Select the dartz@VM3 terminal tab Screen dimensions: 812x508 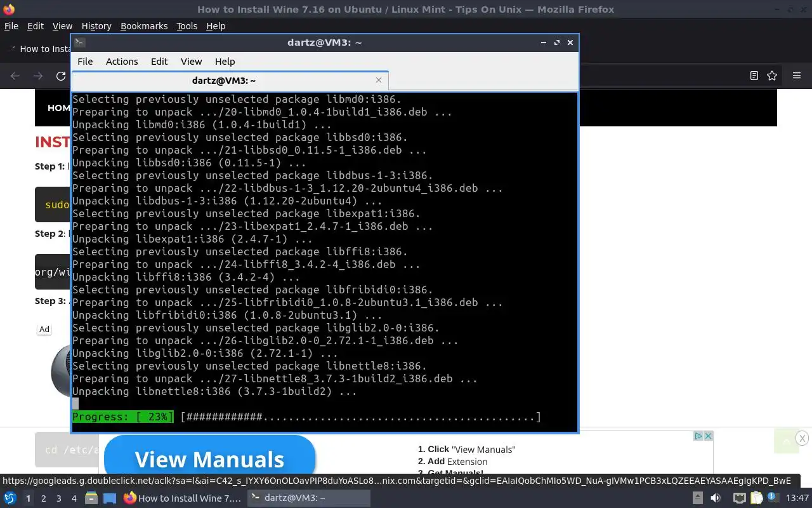pos(224,81)
